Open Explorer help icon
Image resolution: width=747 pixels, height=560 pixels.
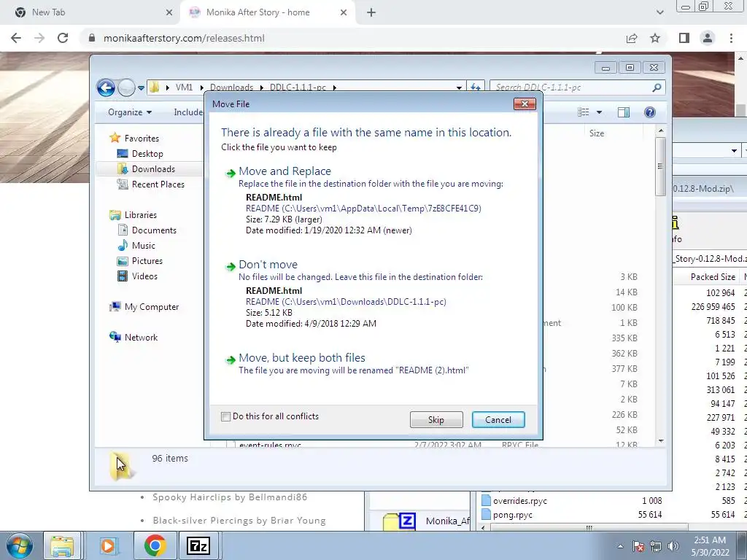click(649, 112)
